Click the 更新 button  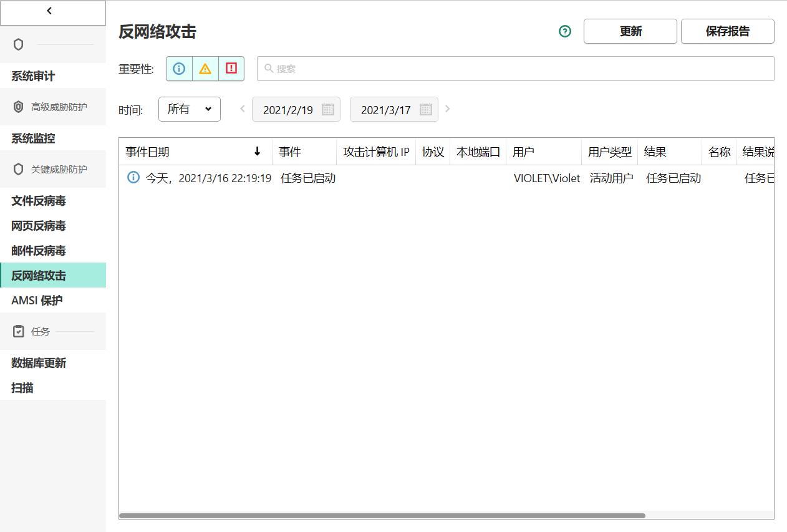[x=630, y=31]
